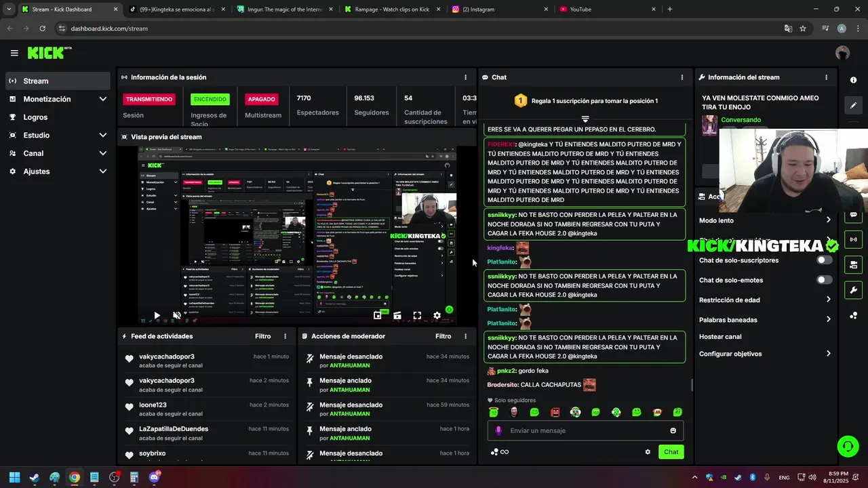Click loone123 in activity feed
The image size is (868, 488).
pyautogui.click(x=153, y=405)
